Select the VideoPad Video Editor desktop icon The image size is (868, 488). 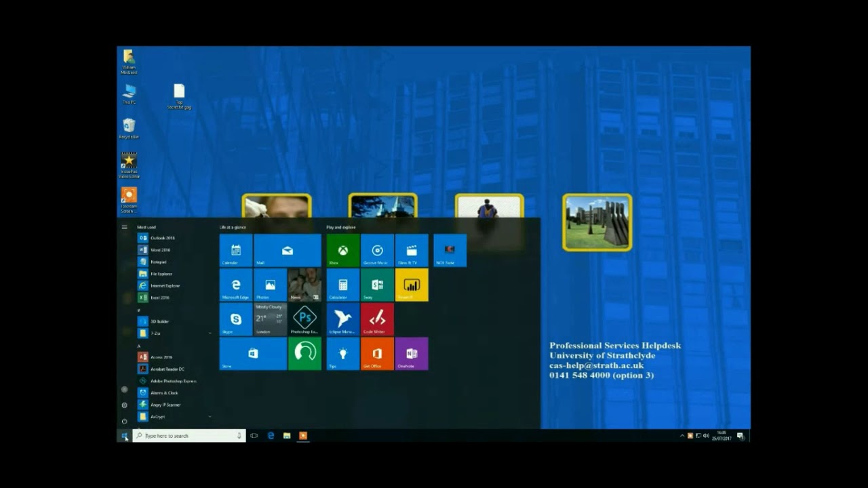coord(129,165)
